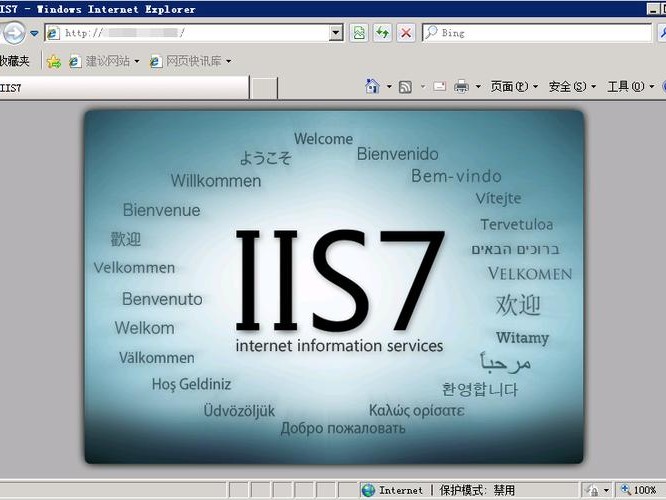Click the printer icon
The image size is (666, 500).
[x=461, y=87]
